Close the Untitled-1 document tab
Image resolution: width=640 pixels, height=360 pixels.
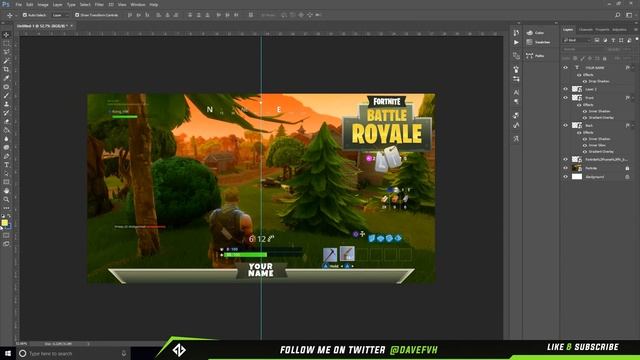72,26
